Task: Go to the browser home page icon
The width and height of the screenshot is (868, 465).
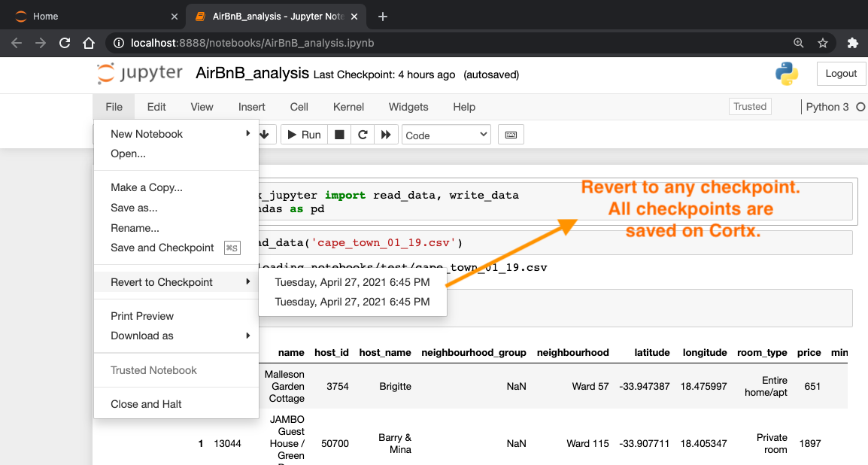Action: click(89, 43)
